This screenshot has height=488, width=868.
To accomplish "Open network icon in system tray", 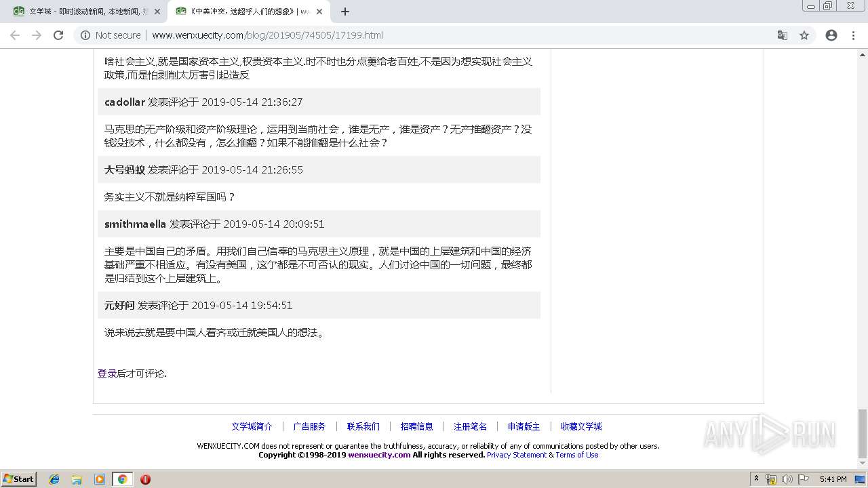I will click(771, 479).
